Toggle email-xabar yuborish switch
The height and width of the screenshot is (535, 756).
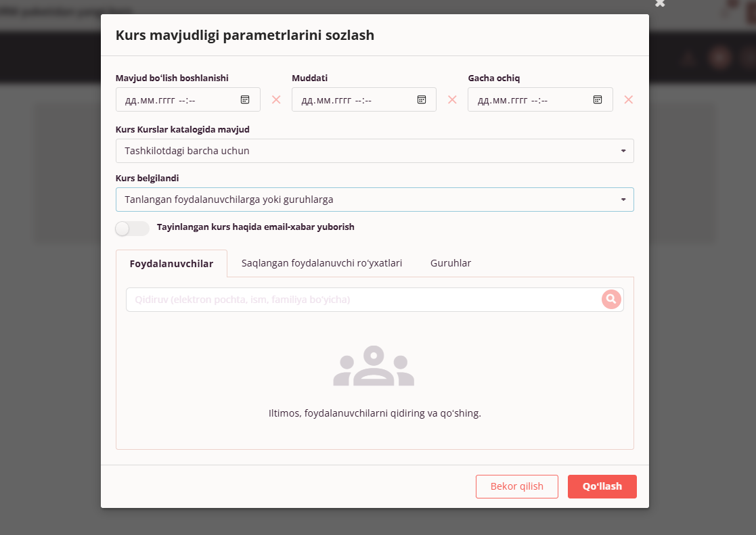point(132,228)
